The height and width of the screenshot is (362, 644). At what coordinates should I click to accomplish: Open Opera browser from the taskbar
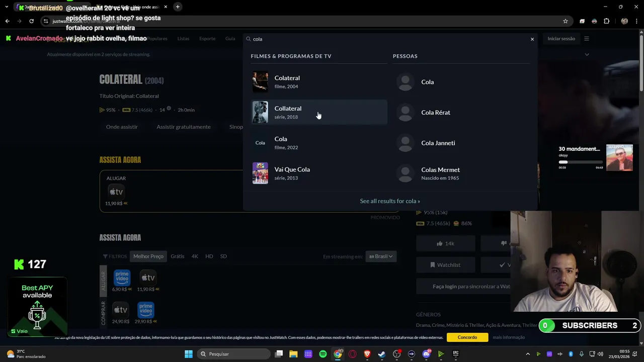pyautogui.click(x=353, y=354)
